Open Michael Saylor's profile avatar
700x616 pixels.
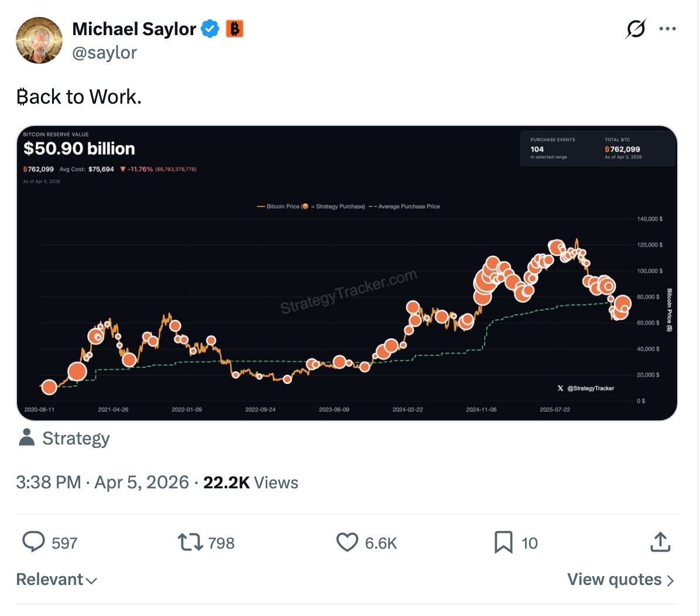point(39,40)
